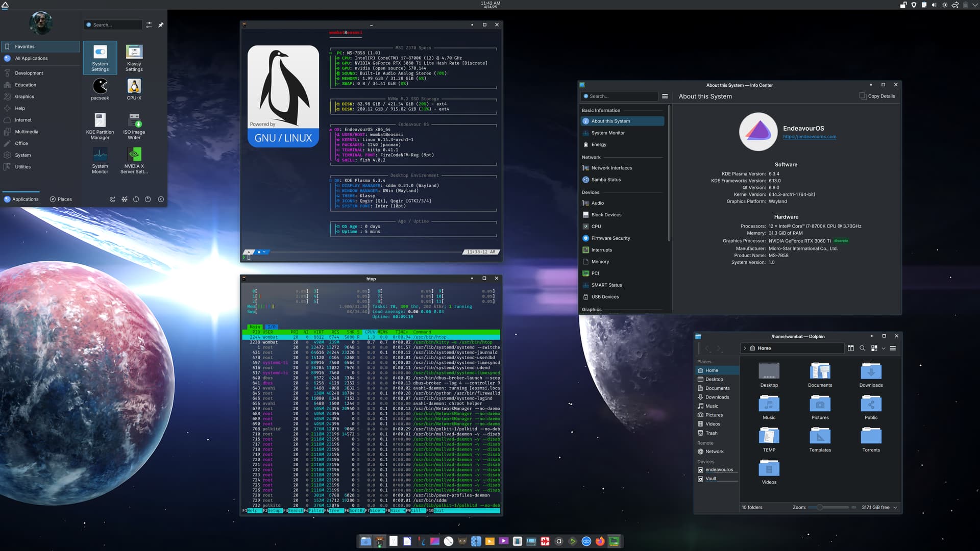Open the Multimedia category in launcher
The height and width of the screenshot is (551, 980).
(x=41, y=132)
